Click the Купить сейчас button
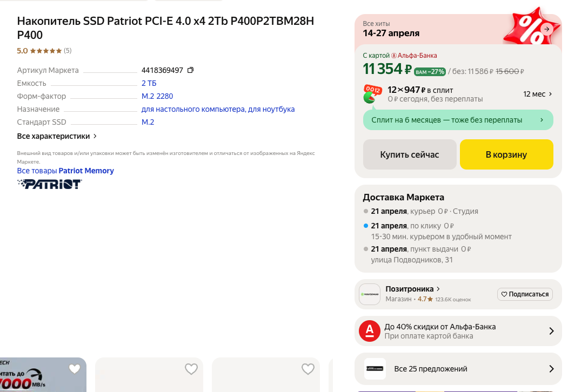Viewport: 588px width, 392px height. (410, 154)
